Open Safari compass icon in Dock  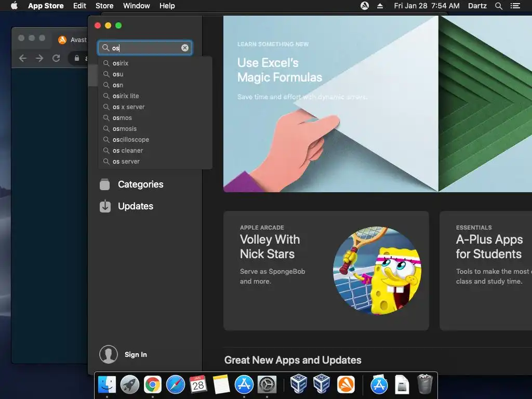[x=176, y=384]
